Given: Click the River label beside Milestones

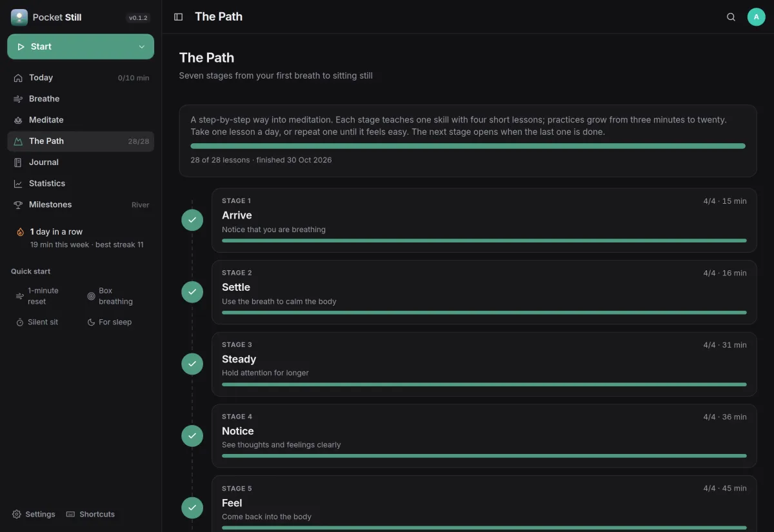Looking at the screenshot, I should (x=141, y=205).
